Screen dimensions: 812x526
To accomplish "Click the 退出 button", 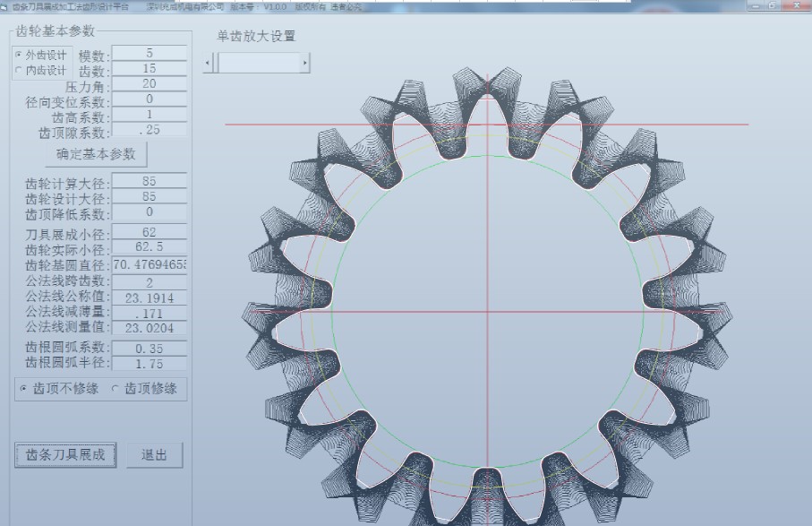I will click(154, 455).
